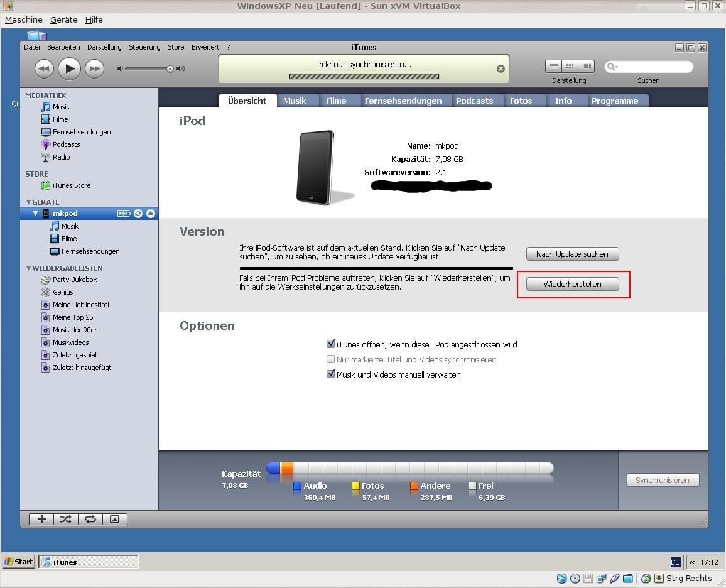Focus the Suchen search field
726x588 pixels.
tap(649, 67)
